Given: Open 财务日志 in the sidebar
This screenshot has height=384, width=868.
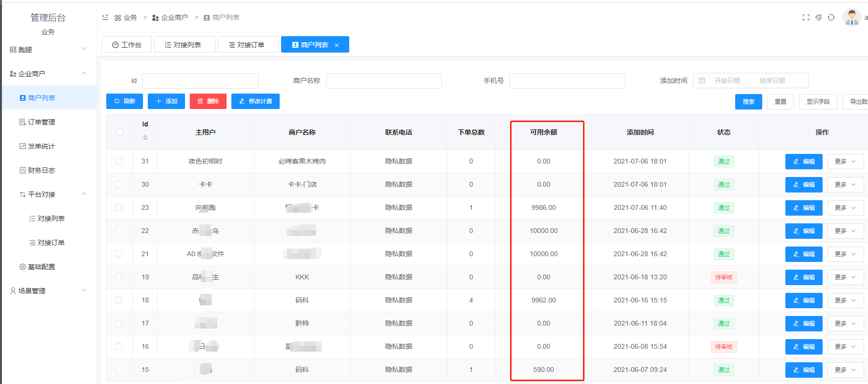Looking at the screenshot, I should point(48,170).
